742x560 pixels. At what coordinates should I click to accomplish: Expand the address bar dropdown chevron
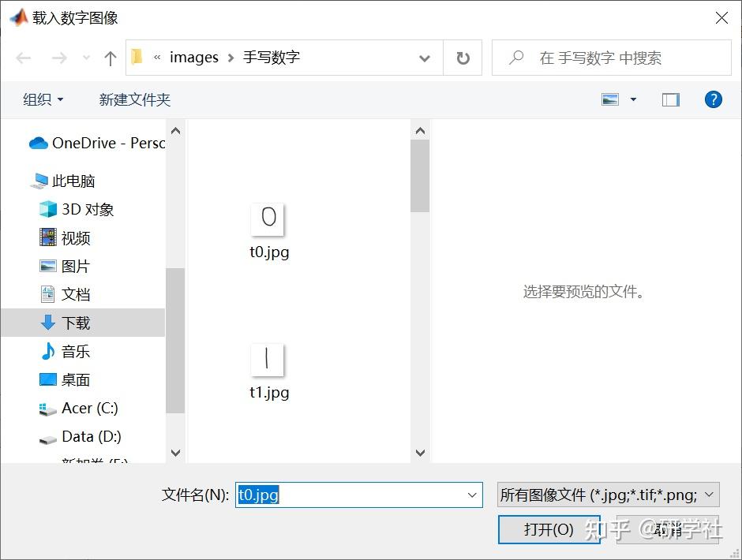click(x=424, y=58)
